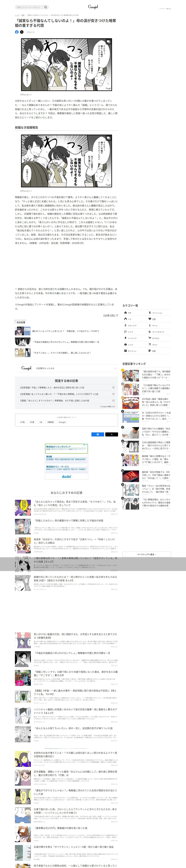Click external-link icon beside 元記事で読む

(117, 315)
